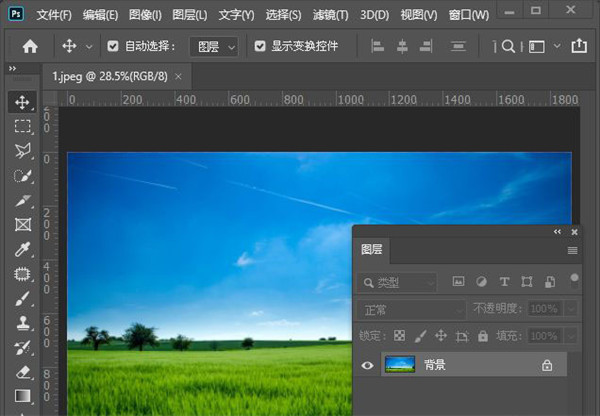600x416 pixels.
Task: Click the 背景 layer thumbnail
Action: [x=400, y=366]
